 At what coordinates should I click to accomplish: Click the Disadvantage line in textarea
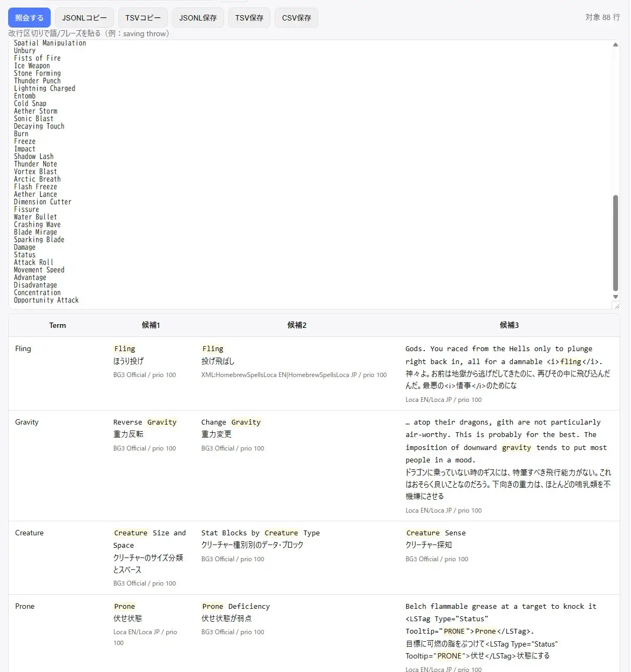pyautogui.click(x=36, y=285)
